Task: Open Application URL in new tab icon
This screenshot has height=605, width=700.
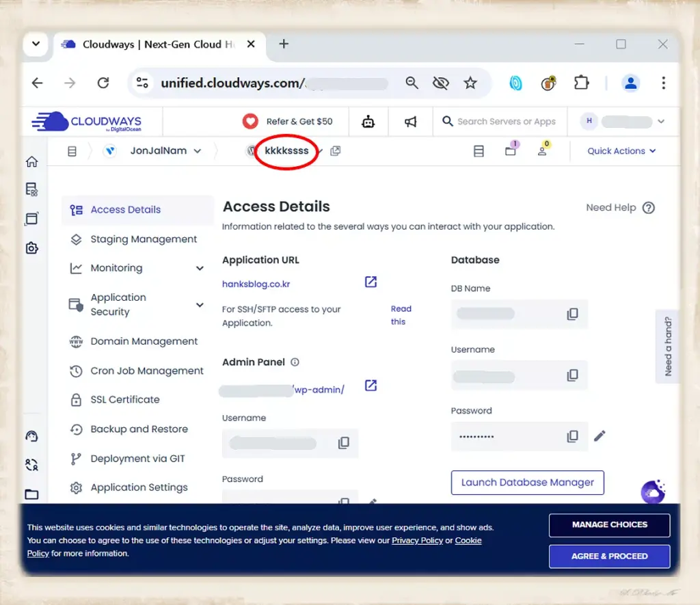Action: 371,282
